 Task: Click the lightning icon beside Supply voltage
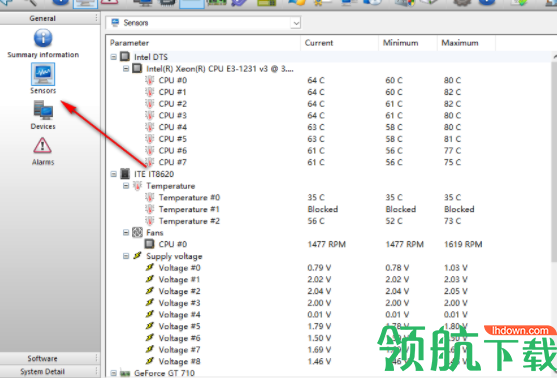[x=137, y=256]
